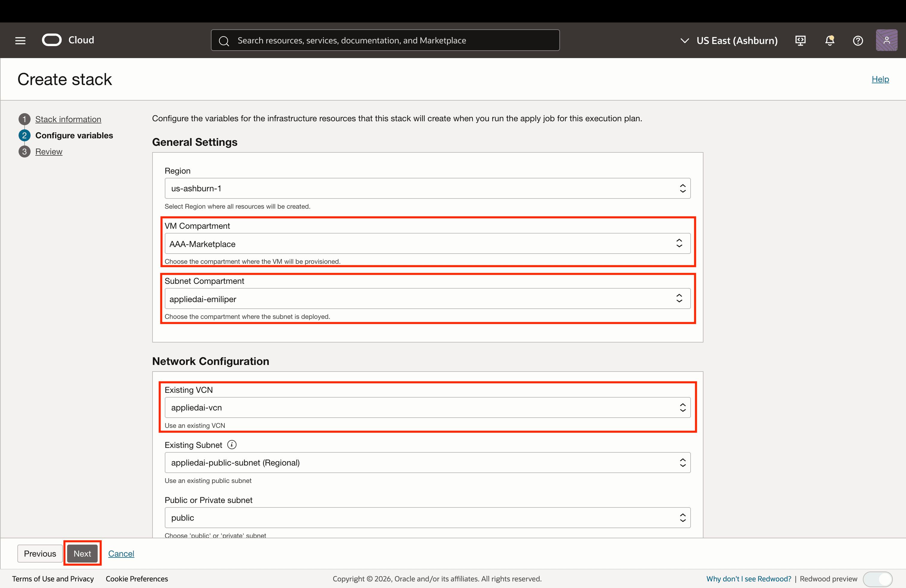Viewport: 906px width, 588px height.
Task: Click the Next button
Action: pyautogui.click(x=82, y=553)
